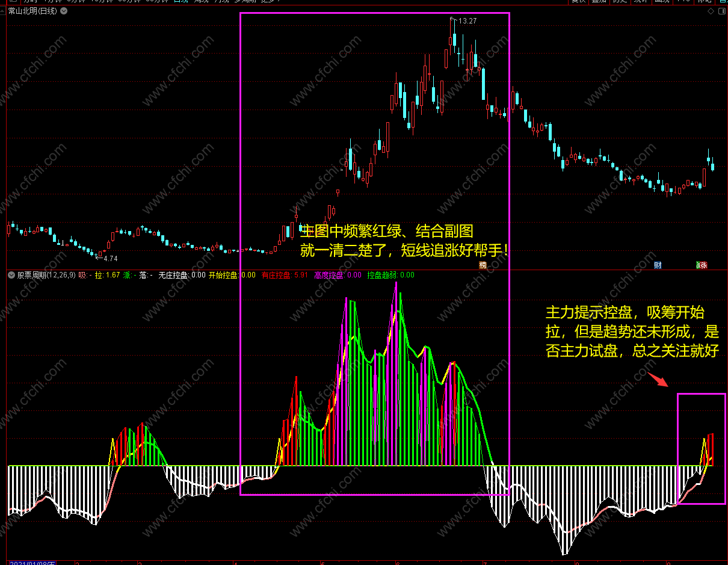This screenshot has width=728, height=565.
Task: Click the 13.27 high price label
Action: tap(467, 21)
